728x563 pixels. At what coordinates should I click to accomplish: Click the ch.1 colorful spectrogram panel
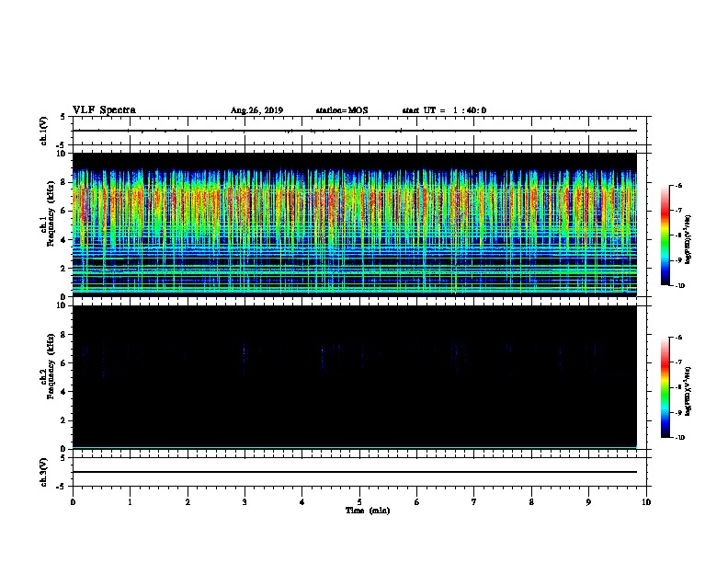pos(354,224)
